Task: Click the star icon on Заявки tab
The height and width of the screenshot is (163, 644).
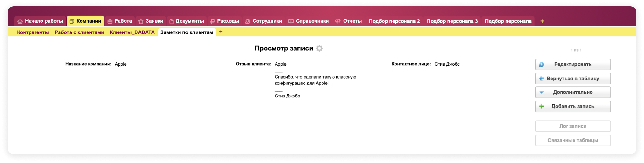Action: (141, 21)
